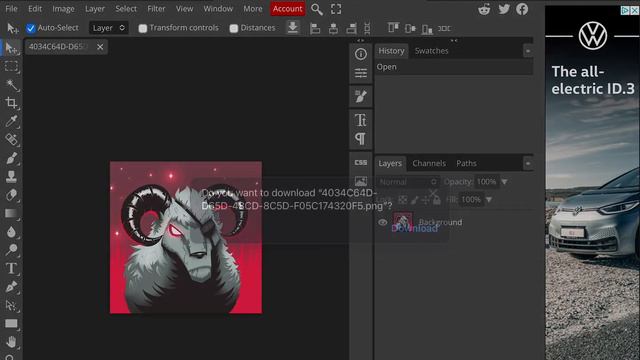Select the Blur droplet tool
640x360 pixels.
coord(11,231)
